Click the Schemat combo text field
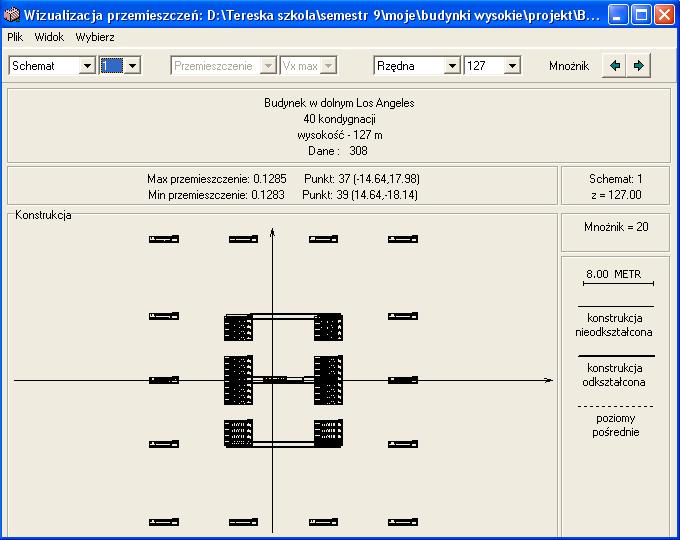 coord(45,66)
